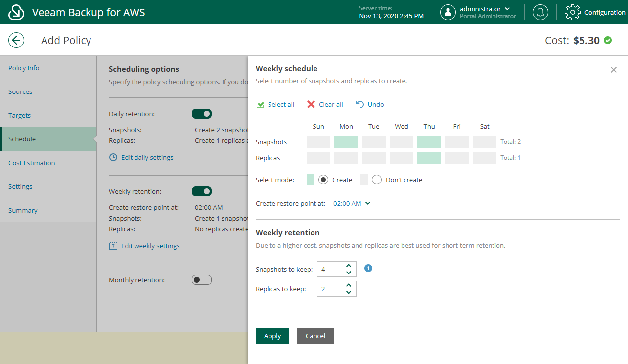Toggle Replicas cell for Thursday
The height and width of the screenshot is (364, 628).
click(429, 158)
